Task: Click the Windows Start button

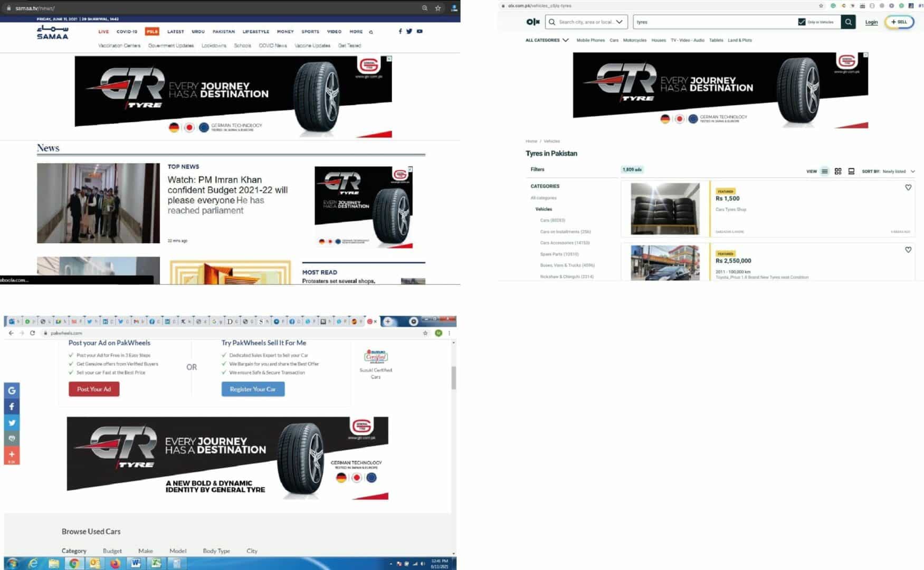Action: (x=12, y=563)
